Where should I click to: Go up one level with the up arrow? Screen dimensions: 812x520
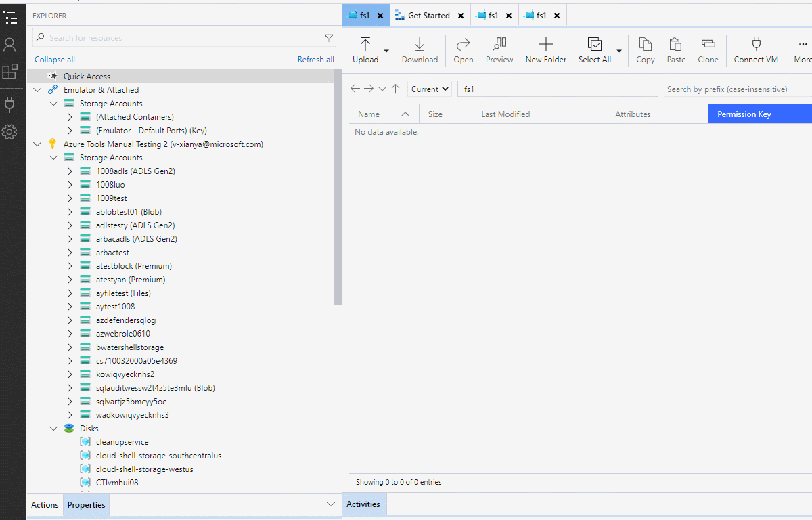(396, 89)
